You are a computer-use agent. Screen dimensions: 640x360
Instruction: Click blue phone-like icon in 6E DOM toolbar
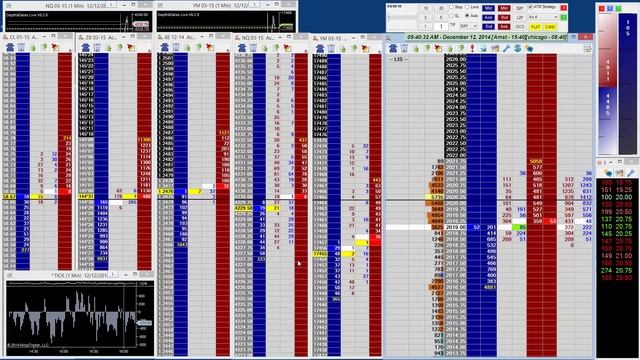pos(164,48)
